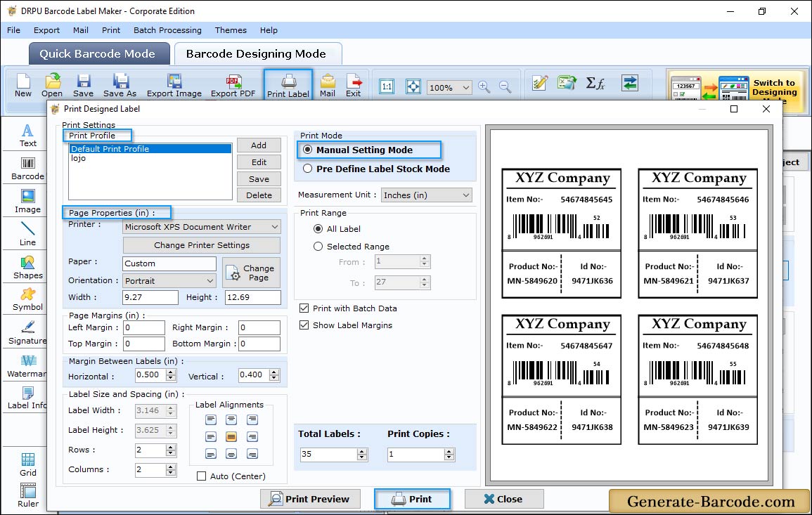Image resolution: width=812 pixels, height=515 pixels.
Task: Increase Total Labels spinner value
Action: click(x=362, y=451)
